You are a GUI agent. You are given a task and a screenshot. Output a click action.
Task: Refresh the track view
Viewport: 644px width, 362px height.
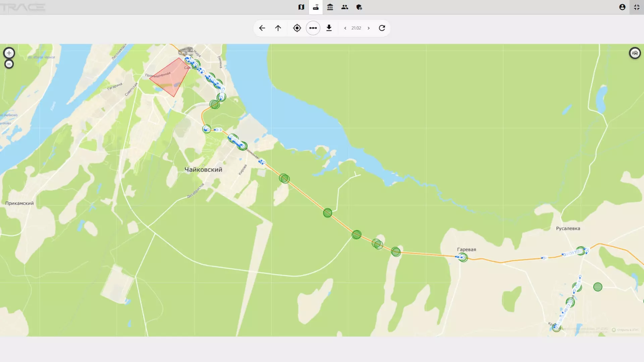point(382,28)
